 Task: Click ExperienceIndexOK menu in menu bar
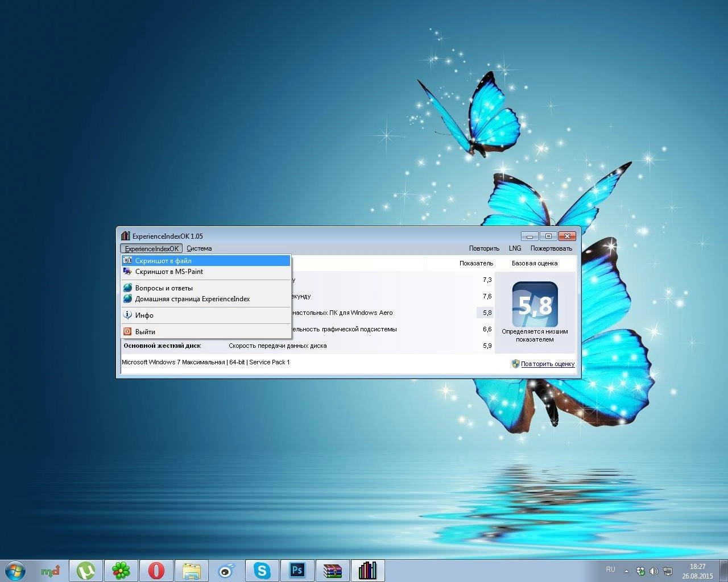click(x=151, y=248)
